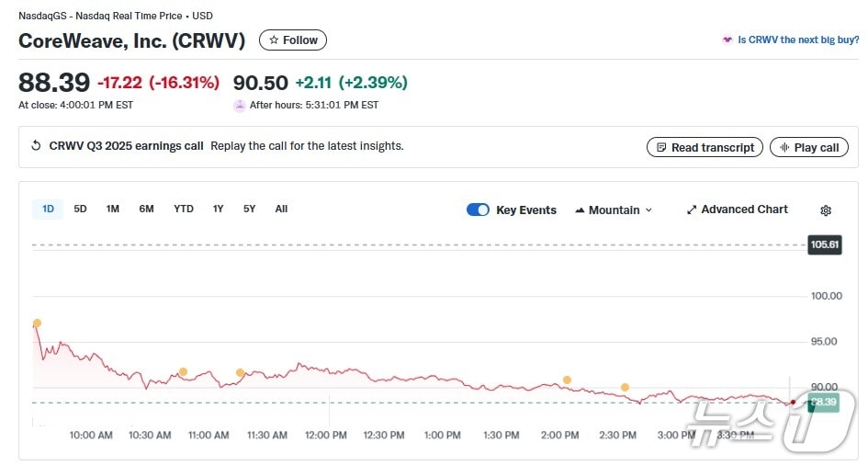
Task: Open the 'Is CRWV the next big buy?' link
Action: click(798, 40)
